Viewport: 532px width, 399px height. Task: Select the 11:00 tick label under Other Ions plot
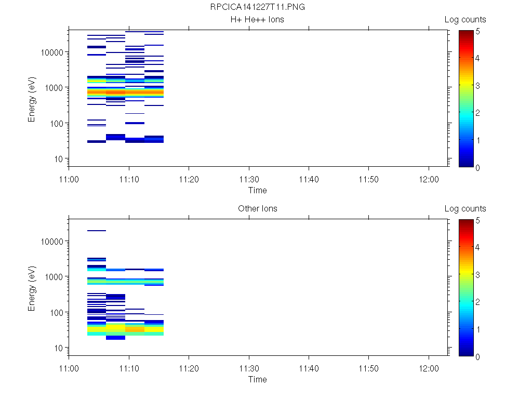click(69, 368)
